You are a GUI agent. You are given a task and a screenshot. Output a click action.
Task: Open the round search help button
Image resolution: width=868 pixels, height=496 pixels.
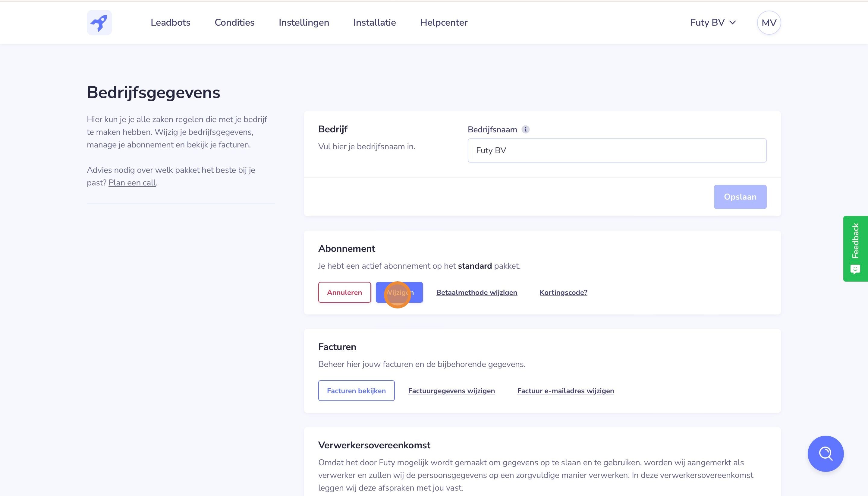pos(825,453)
